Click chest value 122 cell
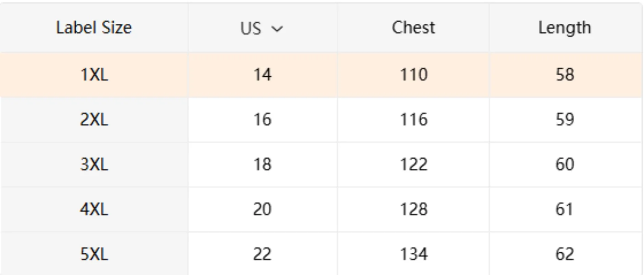The image size is (644, 275). pos(413,164)
